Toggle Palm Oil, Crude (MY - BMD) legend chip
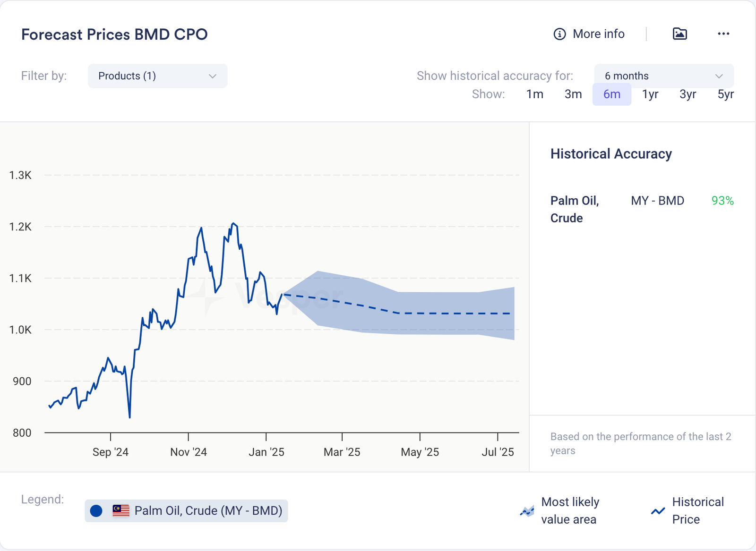Image resolution: width=756 pixels, height=551 pixels. coord(208,511)
